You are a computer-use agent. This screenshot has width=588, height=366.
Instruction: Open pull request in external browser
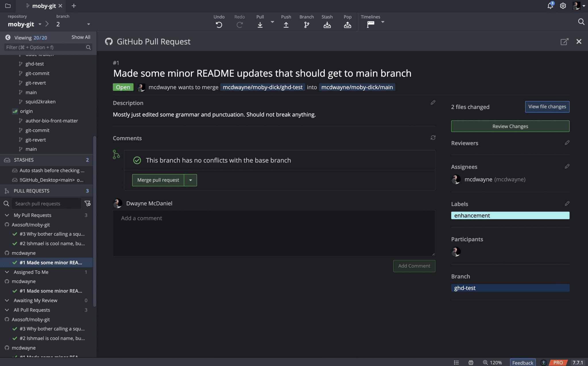coord(564,42)
